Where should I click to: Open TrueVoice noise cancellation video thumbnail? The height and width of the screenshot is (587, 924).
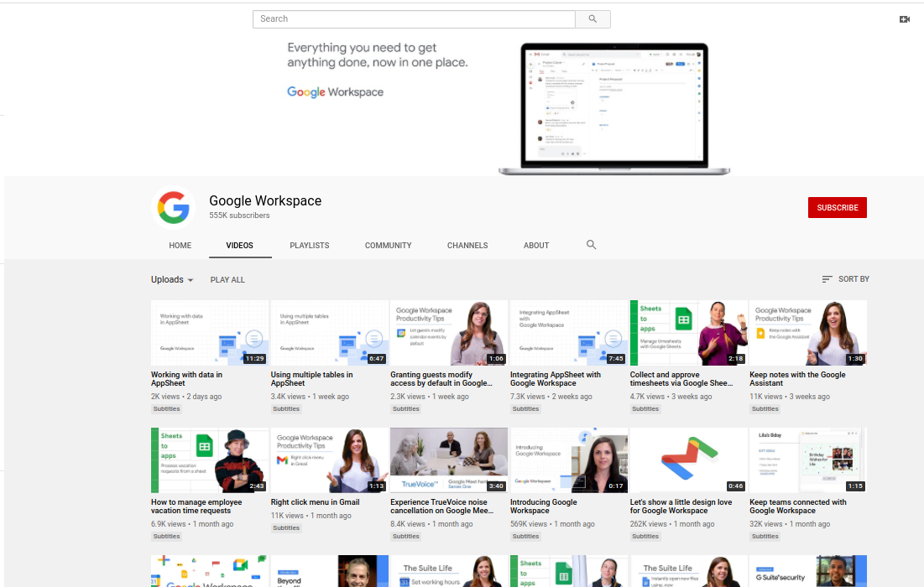click(449, 460)
